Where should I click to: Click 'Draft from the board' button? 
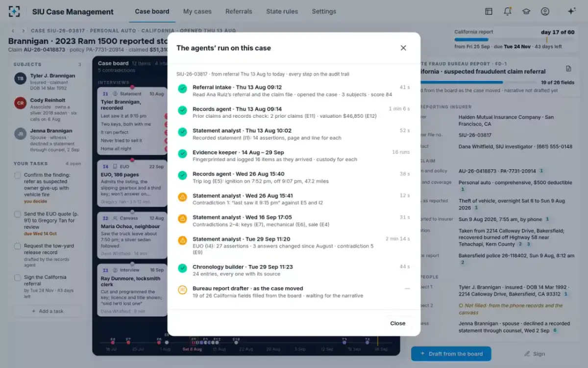[451, 354]
